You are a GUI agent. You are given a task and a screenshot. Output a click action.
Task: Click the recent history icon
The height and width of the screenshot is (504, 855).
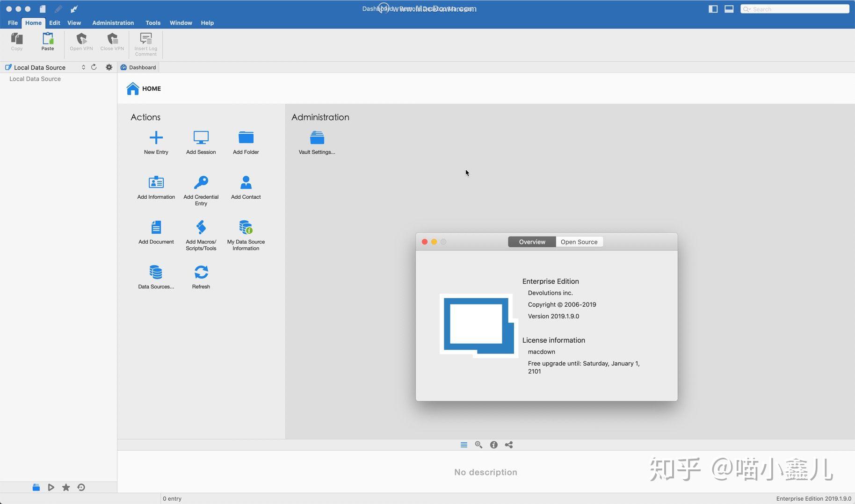pos(81,487)
